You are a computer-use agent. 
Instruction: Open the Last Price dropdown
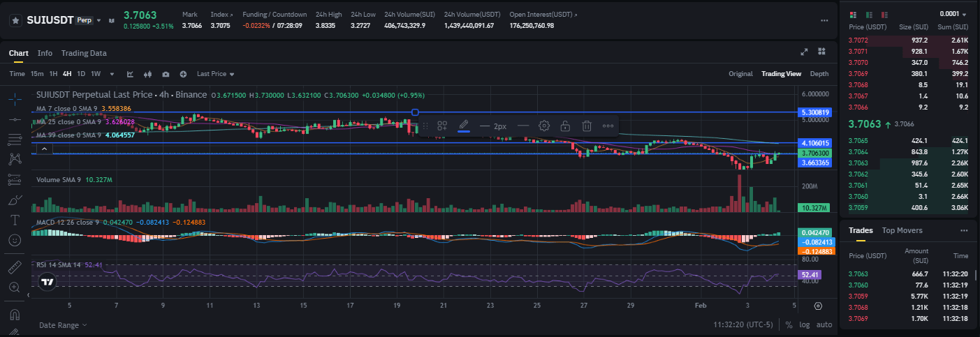tap(215, 74)
